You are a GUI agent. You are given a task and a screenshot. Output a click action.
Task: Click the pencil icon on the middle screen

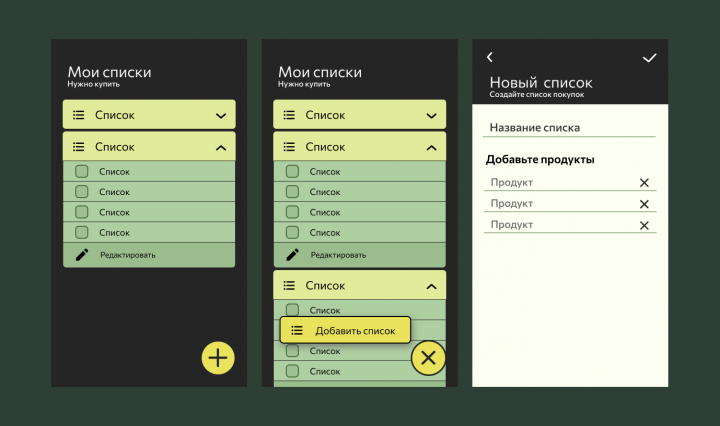292,255
